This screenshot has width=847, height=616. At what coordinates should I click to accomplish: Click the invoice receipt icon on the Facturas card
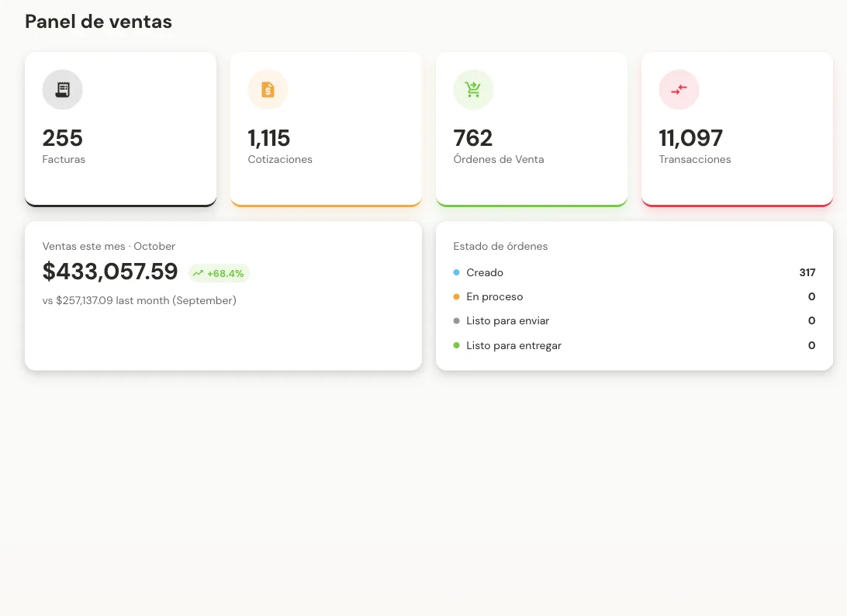[x=63, y=90]
